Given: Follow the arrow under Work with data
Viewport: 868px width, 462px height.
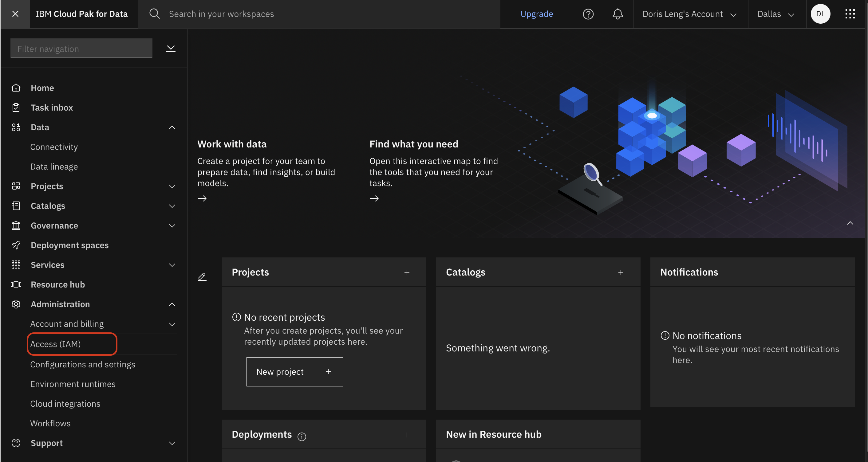Looking at the screenshot, I should click(x=202, y=198).
